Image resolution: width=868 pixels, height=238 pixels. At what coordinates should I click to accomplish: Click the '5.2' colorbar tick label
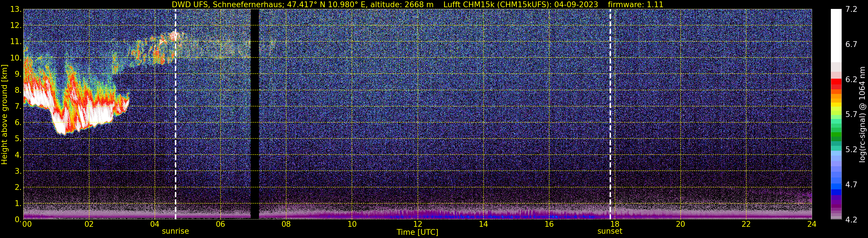coord(851,150)
